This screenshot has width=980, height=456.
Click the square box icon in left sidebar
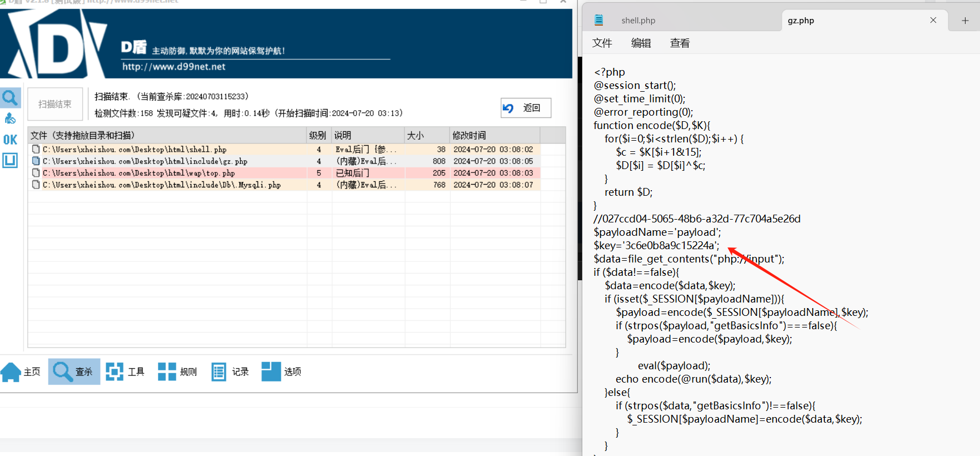[10, 161]
